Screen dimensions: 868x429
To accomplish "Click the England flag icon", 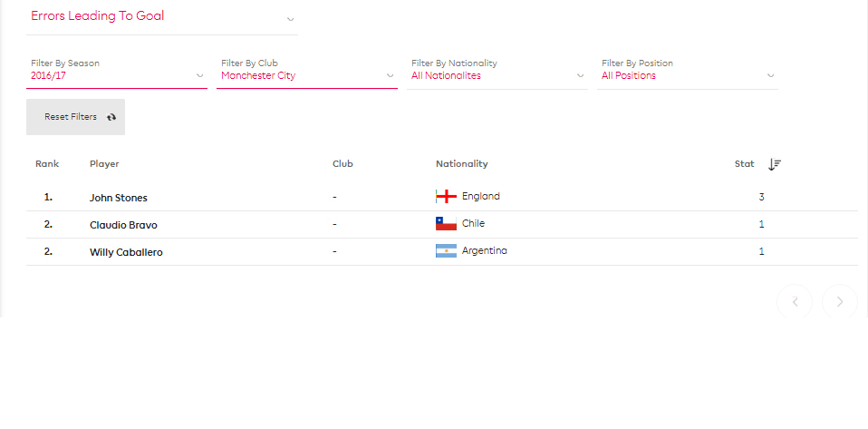I will [x=446, y=196].
